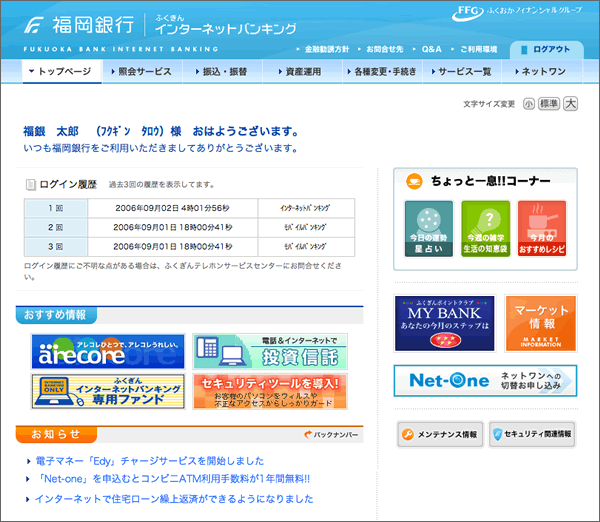Click the お知らせ section header
This screenshot has width=600, height=522.
(x=56, y=434)
